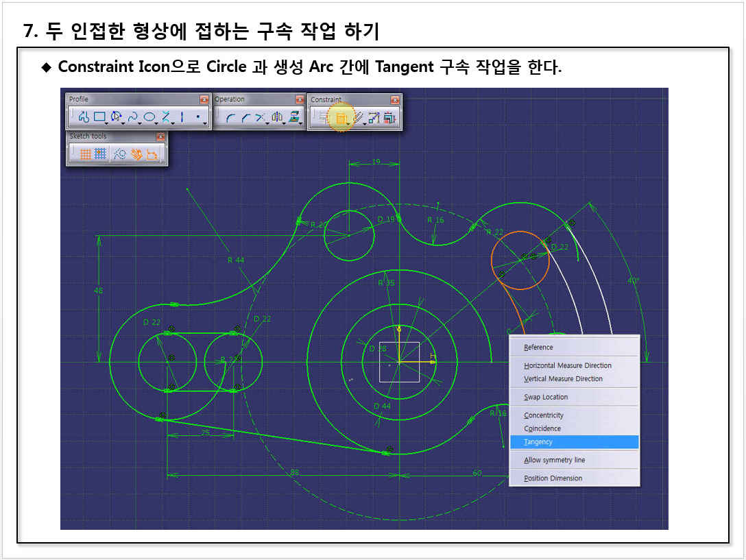Toggle Snap to Point in Sketch tools
The image size is (746, 560).
point(100,155)
